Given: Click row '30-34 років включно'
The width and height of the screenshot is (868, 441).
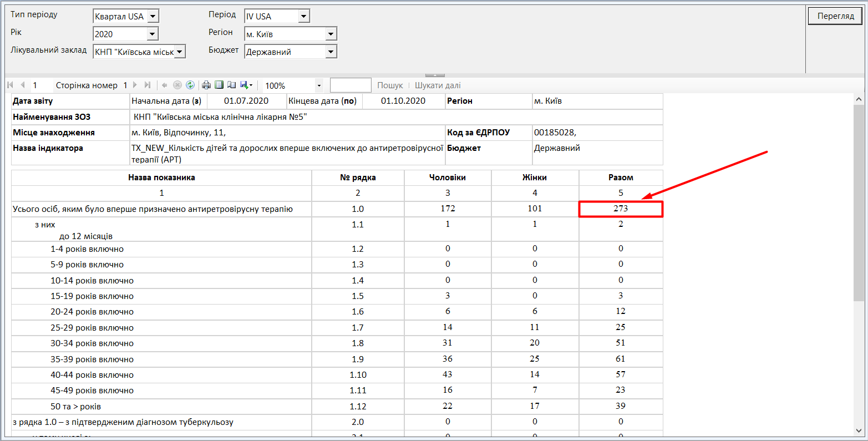Looking at the screenshot, I should (92, 343).
